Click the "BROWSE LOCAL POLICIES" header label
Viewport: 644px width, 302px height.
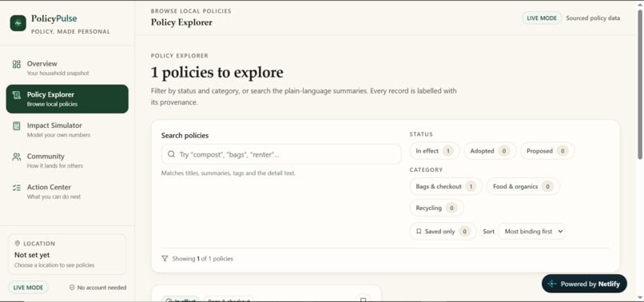(x=191, y=11)
